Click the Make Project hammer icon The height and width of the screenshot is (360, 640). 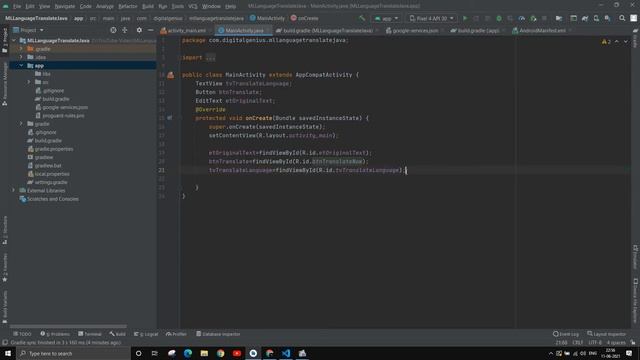pyautogui.click(x=362, y=18)
